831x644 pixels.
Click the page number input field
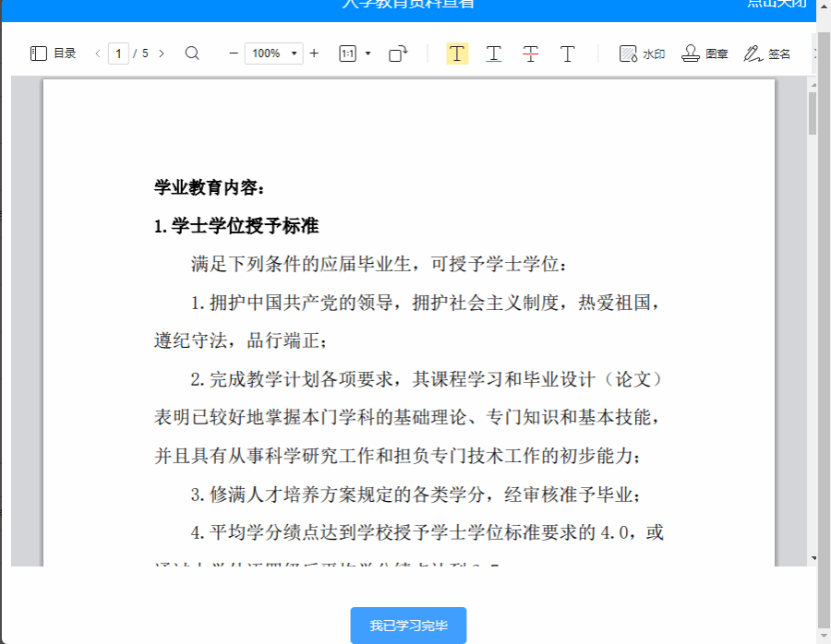[x=118, y=54]
